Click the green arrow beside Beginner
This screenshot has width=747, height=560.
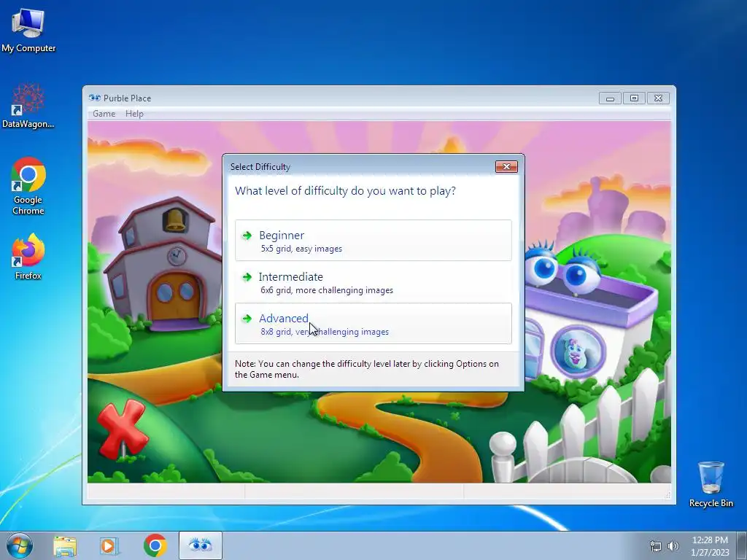(247, 236)
